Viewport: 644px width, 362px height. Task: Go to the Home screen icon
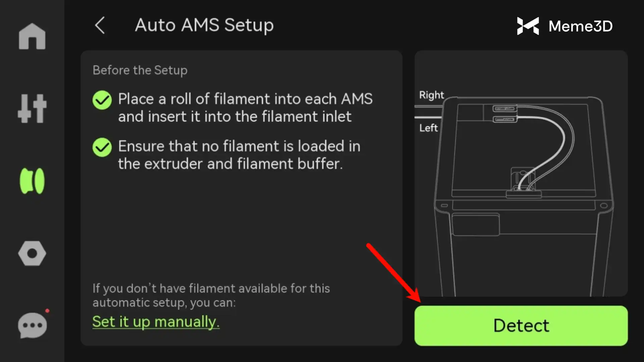coord(32,36)
